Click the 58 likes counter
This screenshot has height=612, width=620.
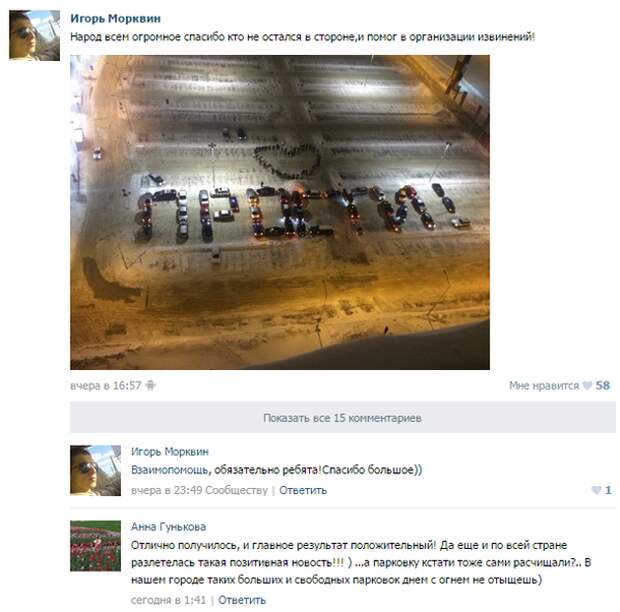603,385
